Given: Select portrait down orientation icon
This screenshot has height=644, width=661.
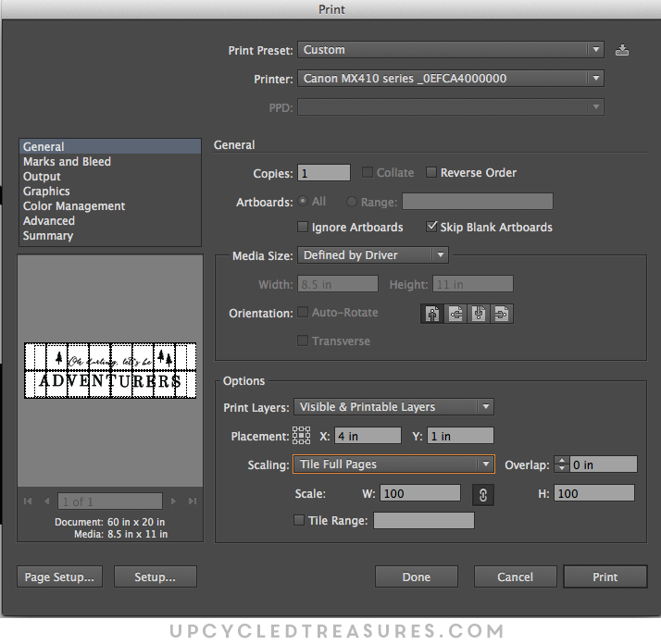Looking at the screenshot, I should [479, 314].
